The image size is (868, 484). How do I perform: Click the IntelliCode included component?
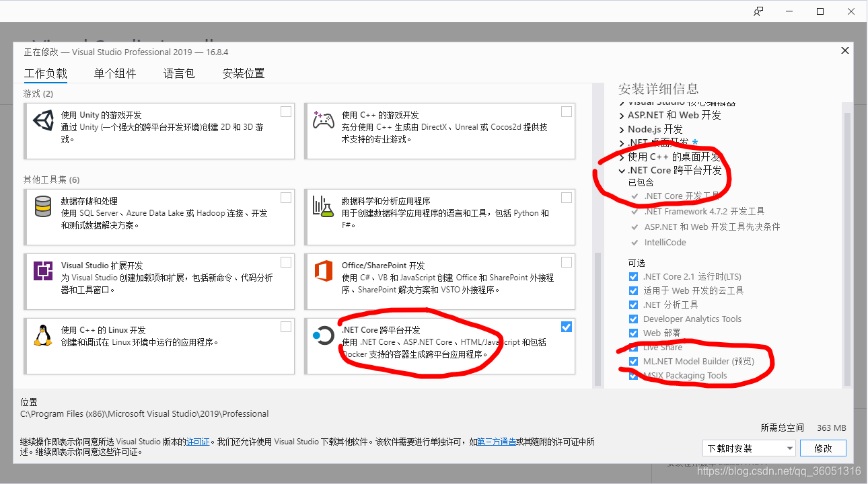pos(665,243)
